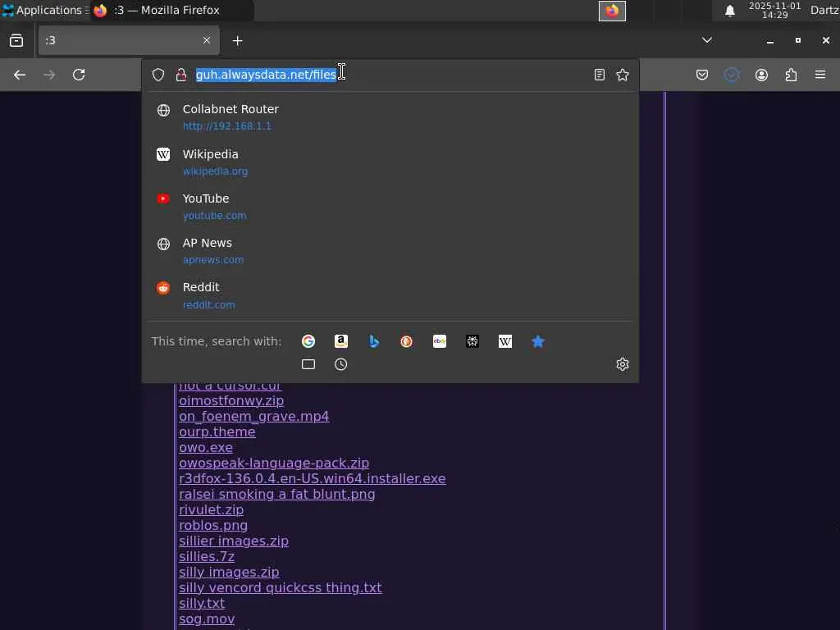Close the :3 tab
Viewport: 840px width, 630px height.
[x=207, y=40]
